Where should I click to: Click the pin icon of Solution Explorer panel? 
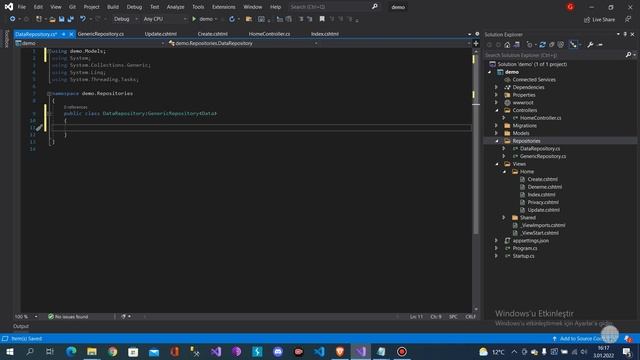pos(625,34)
